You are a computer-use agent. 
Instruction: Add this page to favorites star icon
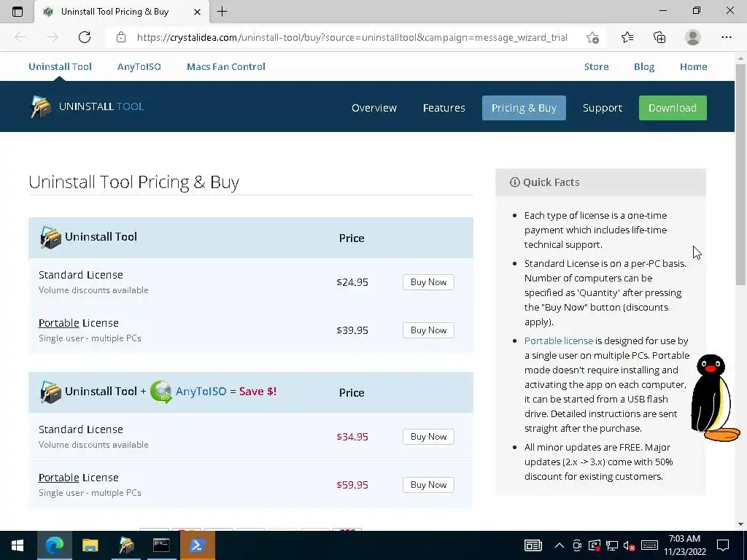(x=592, y=37)
